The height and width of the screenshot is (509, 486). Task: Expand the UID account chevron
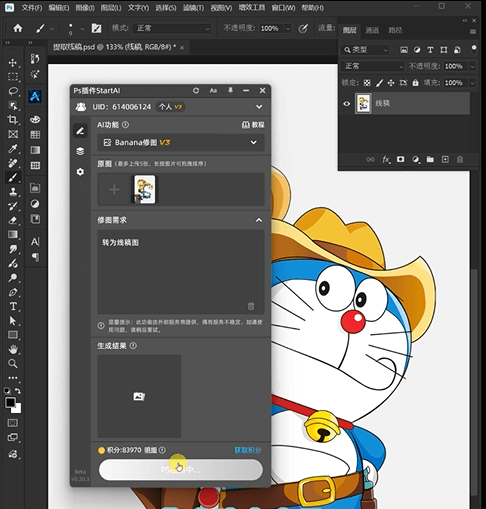[x=259, y=107]
